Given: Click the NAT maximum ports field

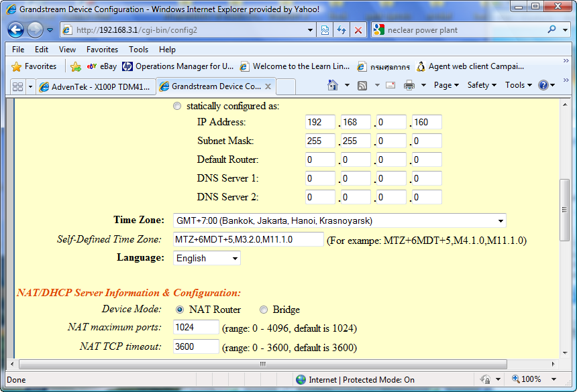Looking at the screenshot, I should [196, 327].
